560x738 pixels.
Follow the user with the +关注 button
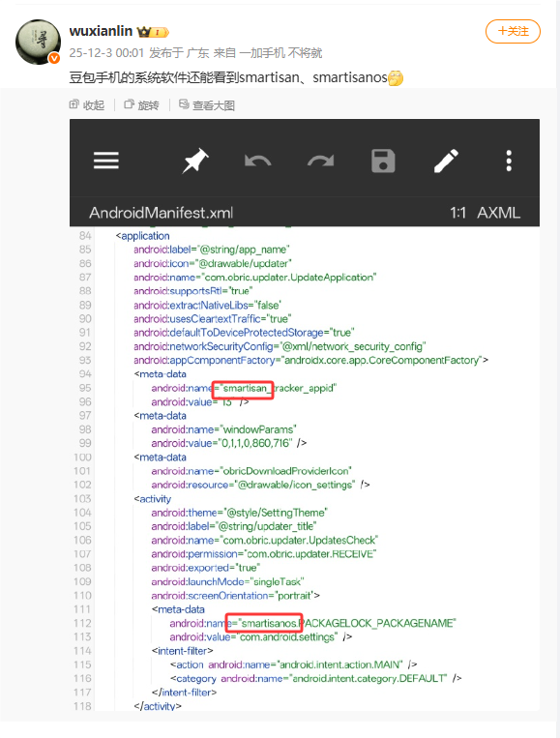click(513, 32)
